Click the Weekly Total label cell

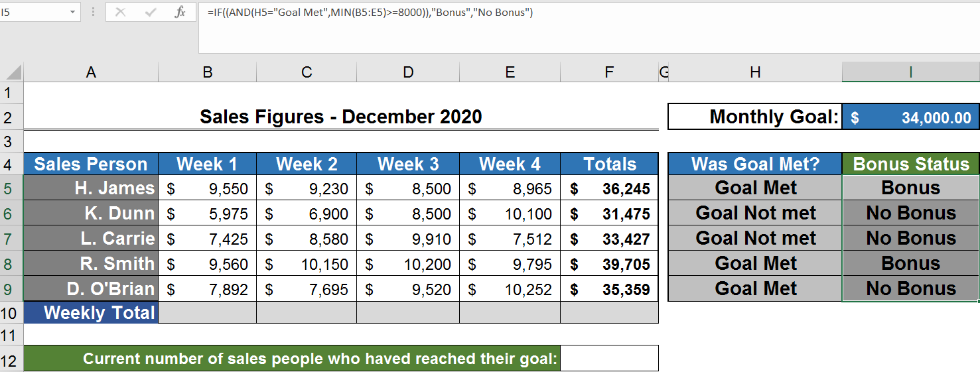(91, 313)
